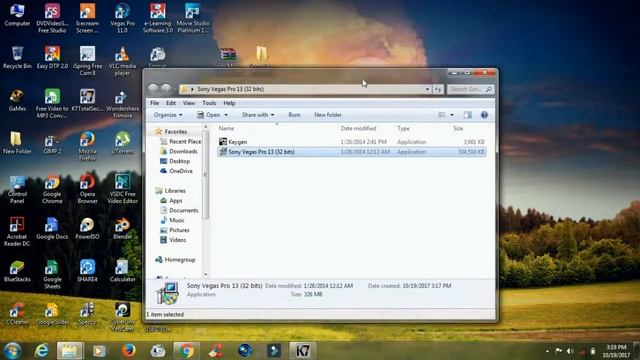
Task: Open Internet Explorer from taskbar
Action: click(41, 351)
